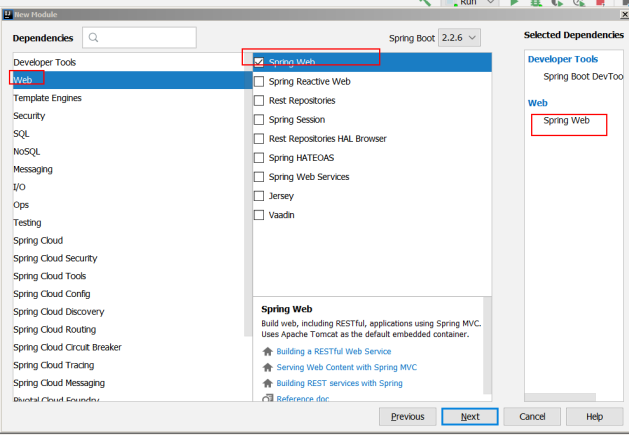
Task: Select the Testing category
Action: (x=128, y=222)
